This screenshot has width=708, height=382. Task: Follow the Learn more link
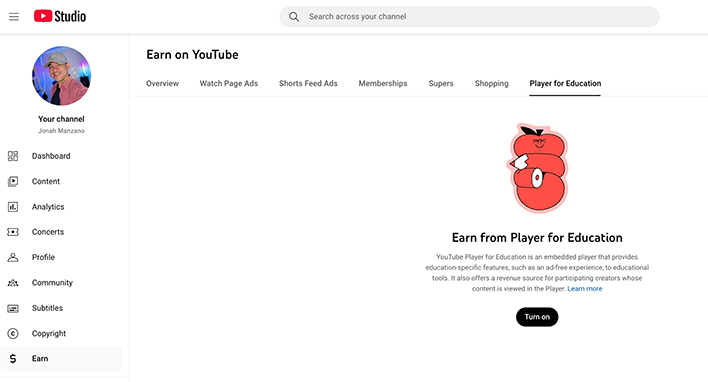tap(585, 289)
